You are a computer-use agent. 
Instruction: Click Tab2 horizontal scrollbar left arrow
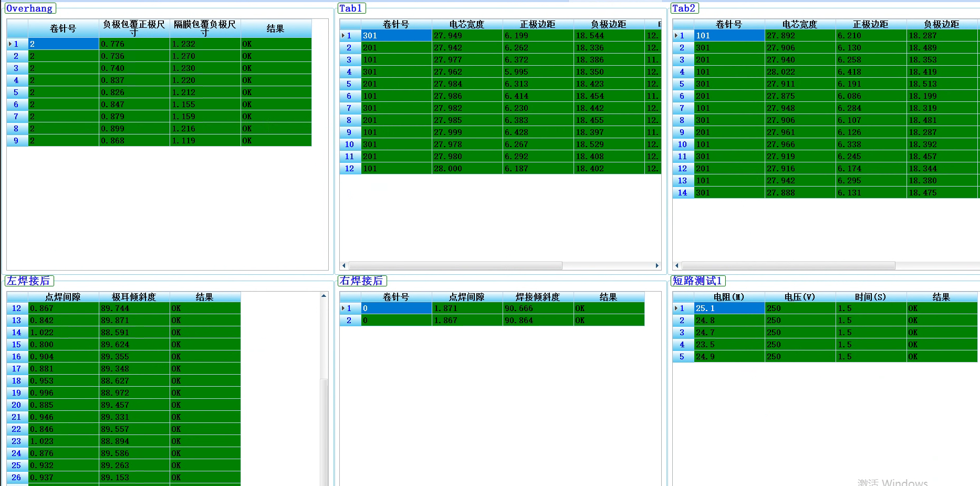pos(677,266)
